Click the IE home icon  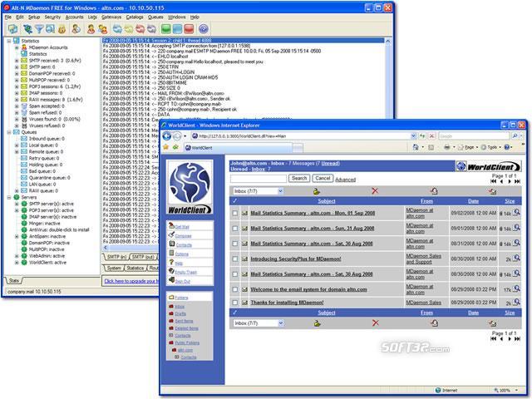[416, 147]
